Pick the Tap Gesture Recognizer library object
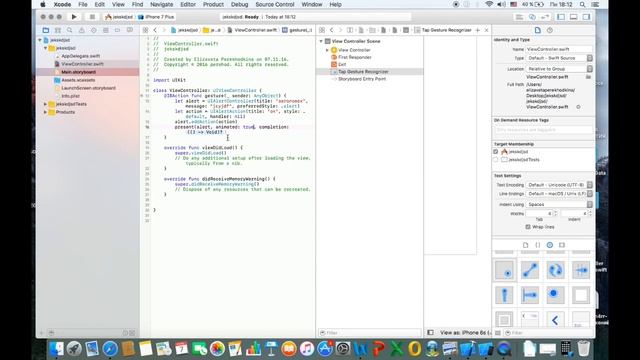The image size is (640, 360). pos(504,270)
